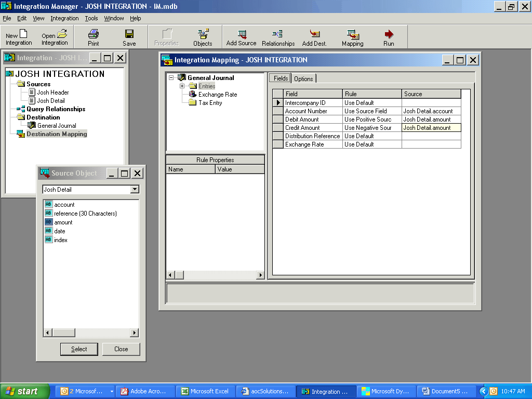
Task: Print the integration
Action: coord(93,36)
